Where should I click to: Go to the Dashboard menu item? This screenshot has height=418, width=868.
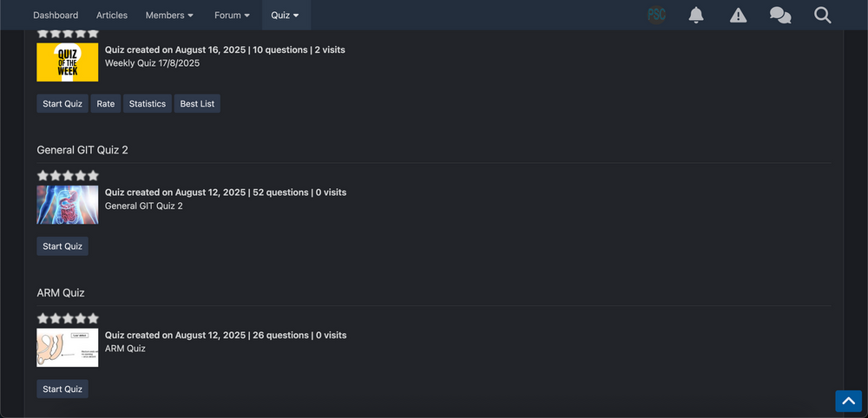pos(56,15)
